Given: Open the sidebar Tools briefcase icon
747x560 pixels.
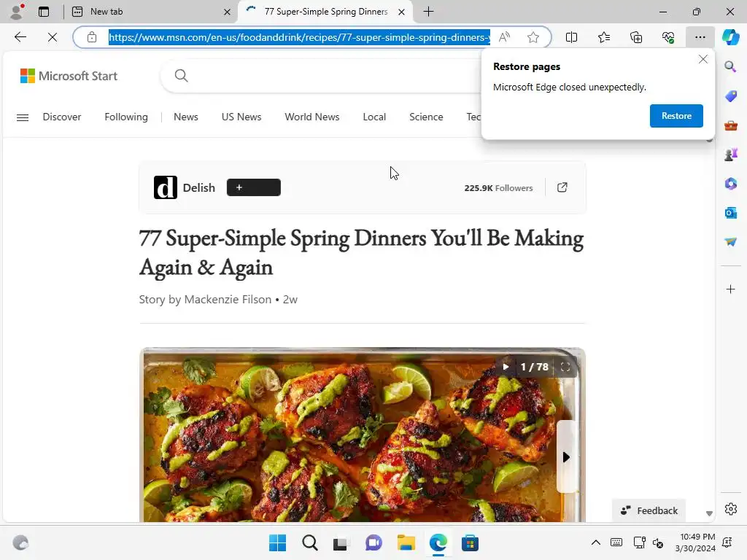Looking at the screenshot, I should 730,125.
